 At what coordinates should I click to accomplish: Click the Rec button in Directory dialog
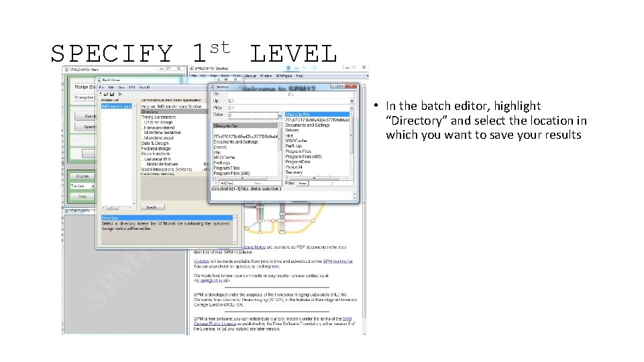(229, 184)
